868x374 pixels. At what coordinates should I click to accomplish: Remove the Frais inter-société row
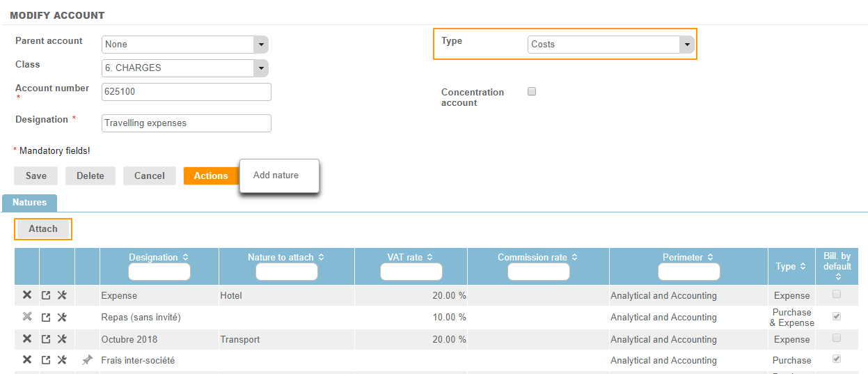coord(26,360)
